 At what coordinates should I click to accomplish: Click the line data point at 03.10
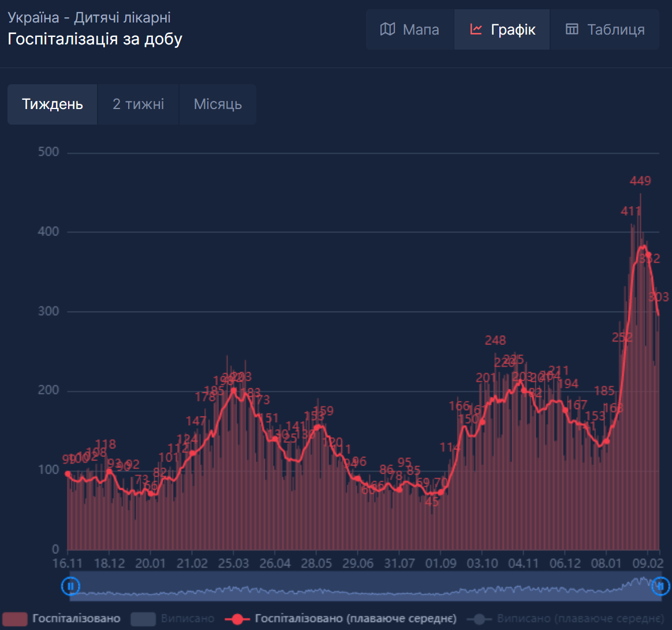[x=482, y=422]
